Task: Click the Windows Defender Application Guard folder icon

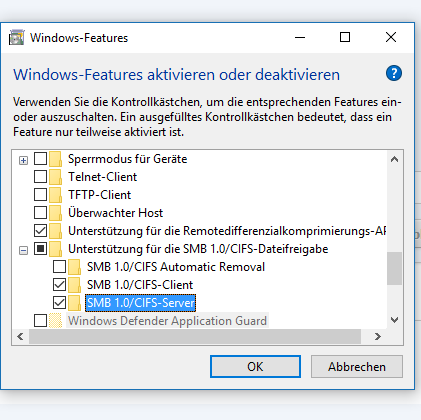Action: [55, 321]
